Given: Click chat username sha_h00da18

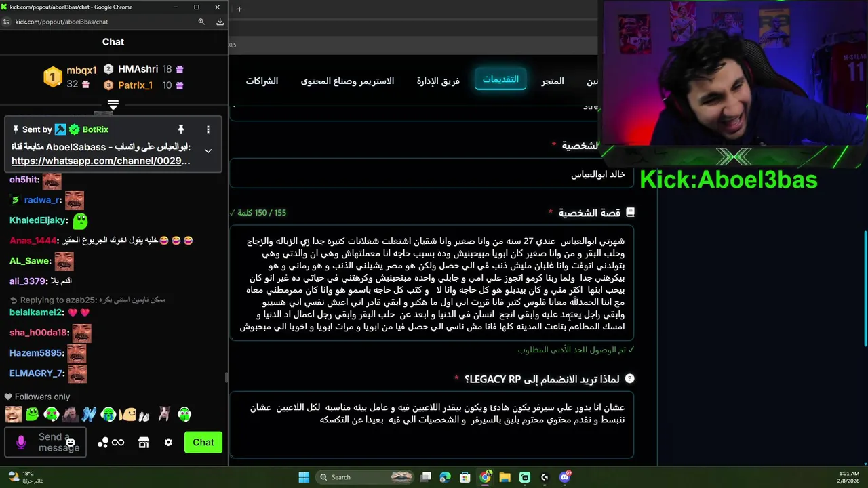Looking at the screenshot, I should pos(38,333).
